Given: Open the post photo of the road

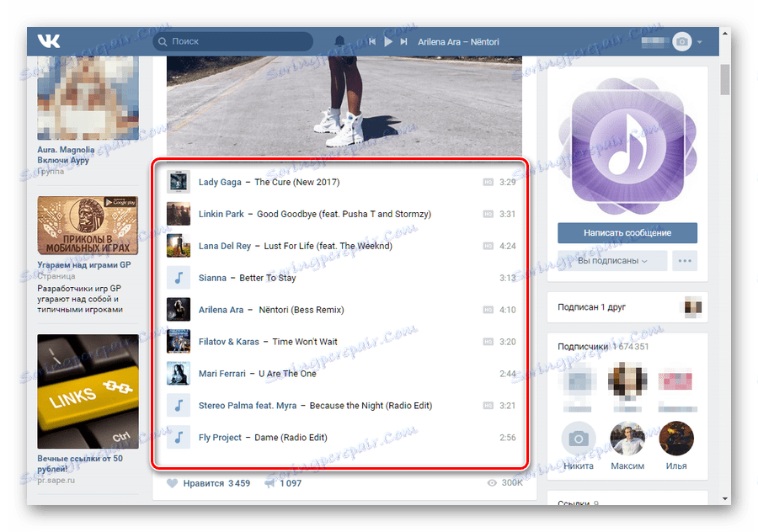Looking at the screenshot, I should [x=344, y=106].
